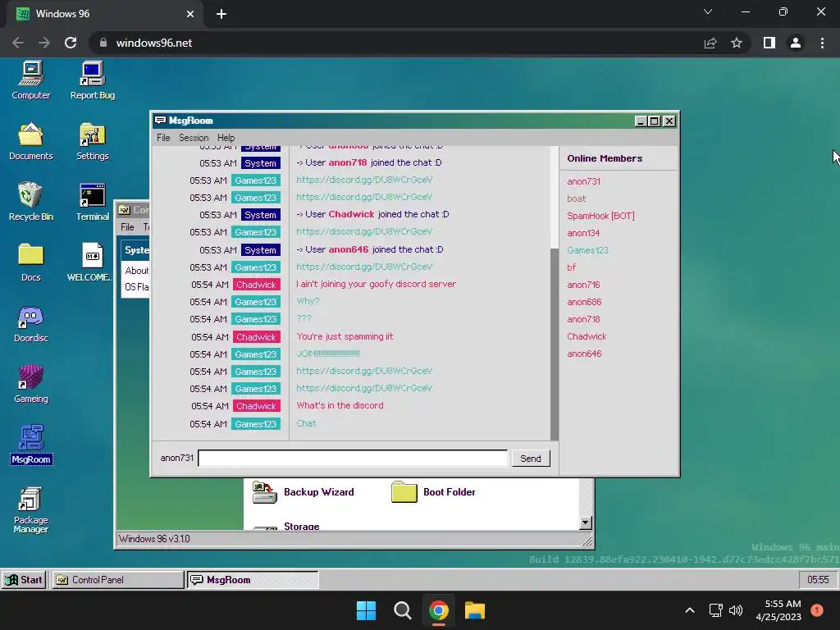Image resolution: width=840 pixels, height=630 pixels.
Task: Click the Windows 96 Start button
Action: click(24, 580)
